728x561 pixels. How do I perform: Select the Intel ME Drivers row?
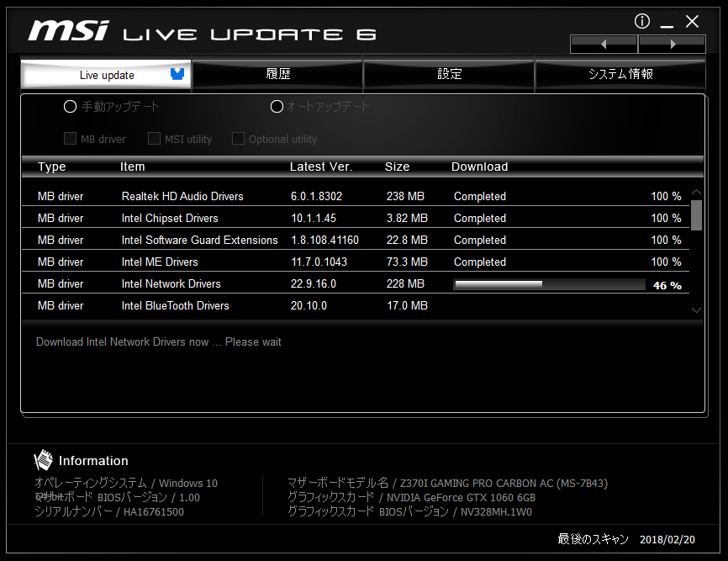pos(356,262)
